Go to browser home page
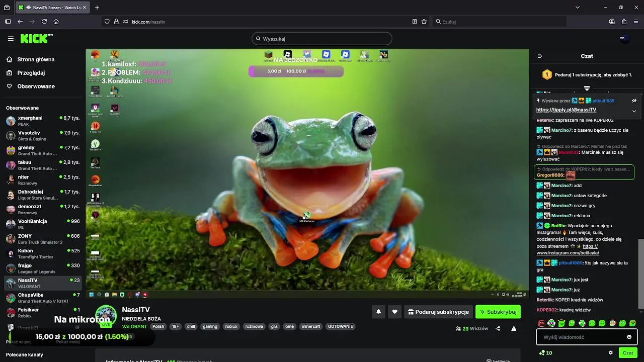The width and height of the screenshot is (644, 362). coord(56,22)
